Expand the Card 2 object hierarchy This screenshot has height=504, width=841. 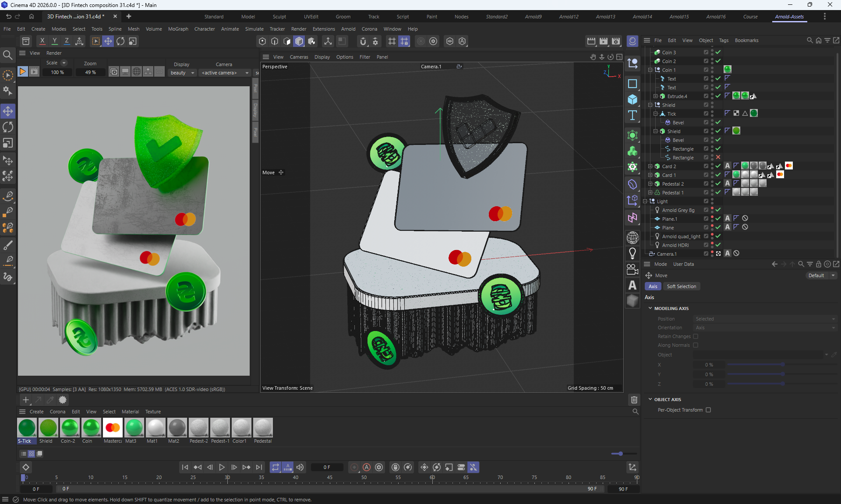pos(650,166)
